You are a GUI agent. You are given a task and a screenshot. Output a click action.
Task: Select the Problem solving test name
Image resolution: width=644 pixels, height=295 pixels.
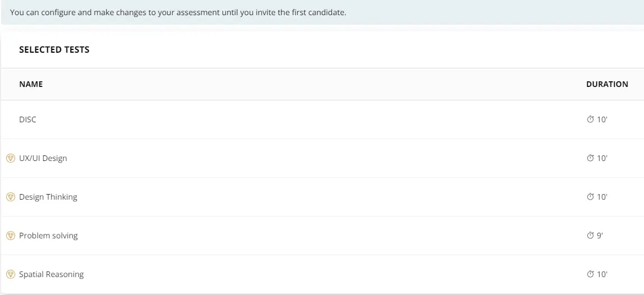coord(48,236)
